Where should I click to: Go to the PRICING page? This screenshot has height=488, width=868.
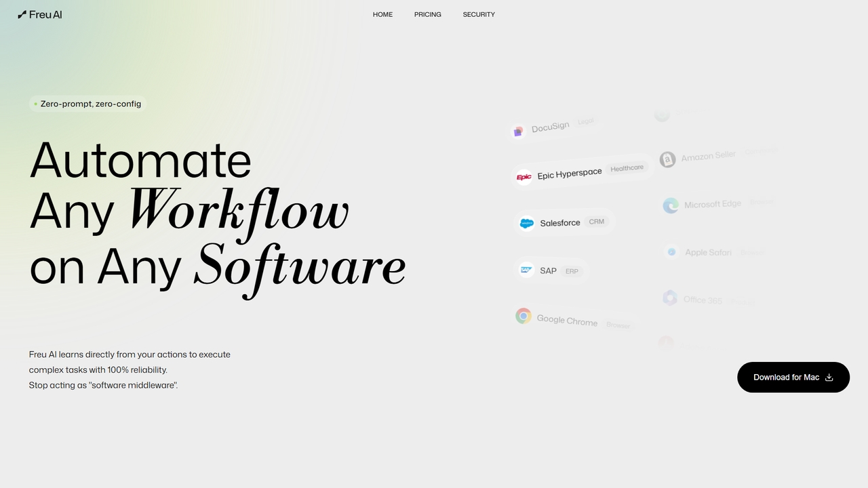tap(428, 14)
